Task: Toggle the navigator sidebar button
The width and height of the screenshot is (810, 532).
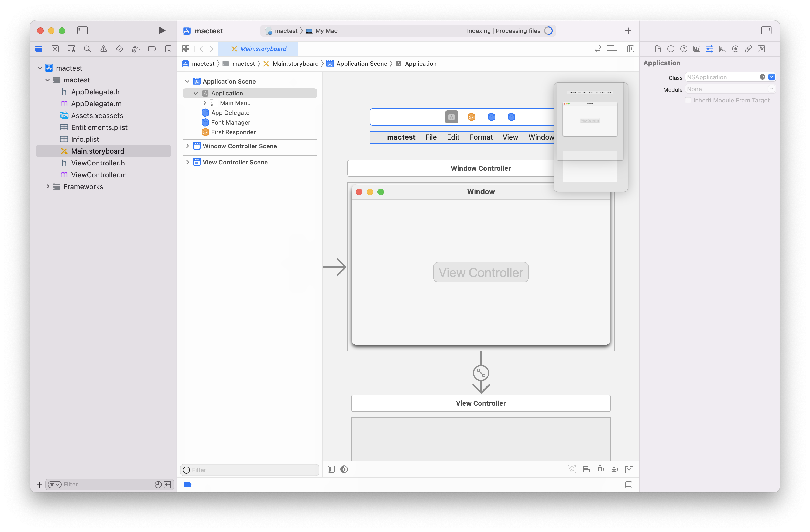Action: tap(82, 31)
